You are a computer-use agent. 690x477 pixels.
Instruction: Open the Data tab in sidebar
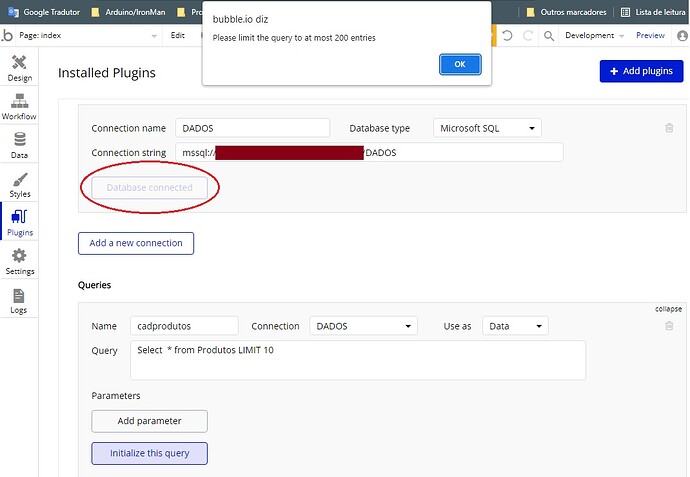pyautogui.click(x=19, y=145)
